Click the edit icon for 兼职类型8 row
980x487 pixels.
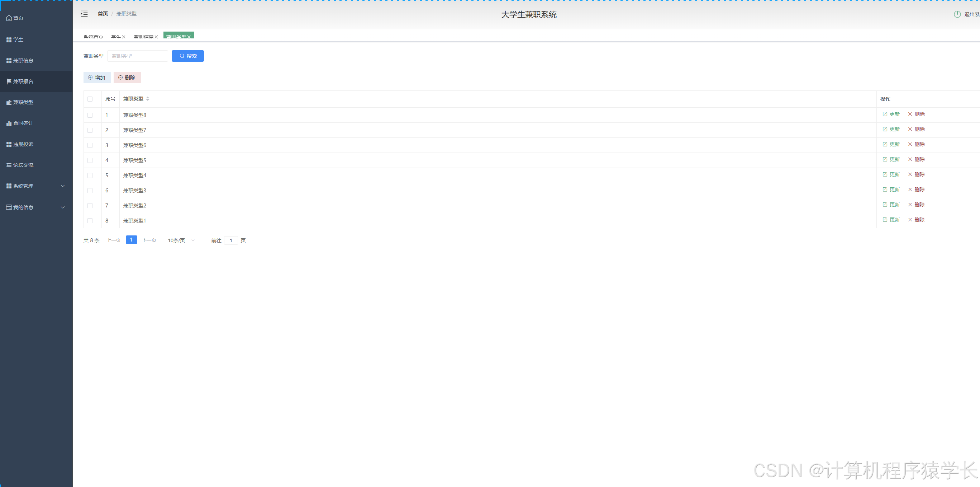[x=885, y=114]
